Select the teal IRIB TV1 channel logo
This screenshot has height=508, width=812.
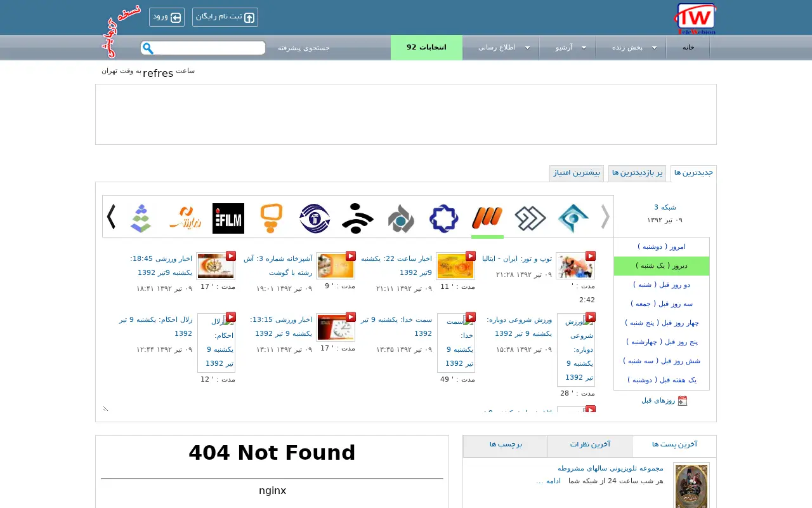573,218
